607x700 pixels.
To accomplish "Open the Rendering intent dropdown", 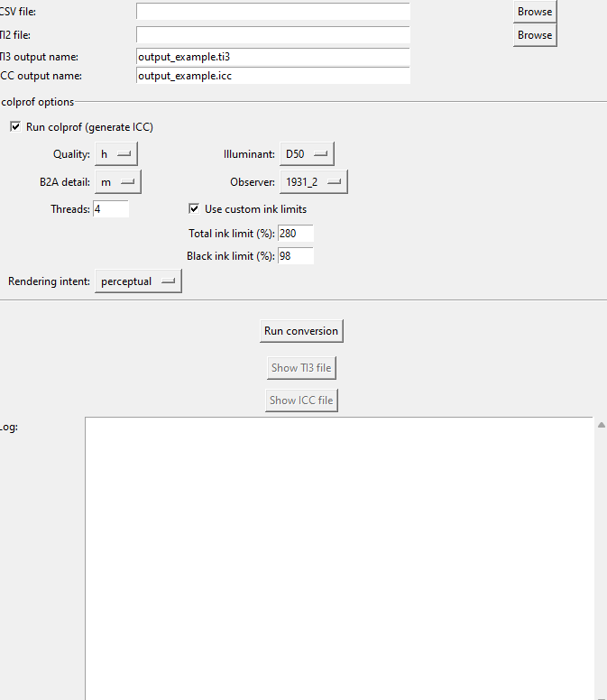I will (x=138, y=281).
